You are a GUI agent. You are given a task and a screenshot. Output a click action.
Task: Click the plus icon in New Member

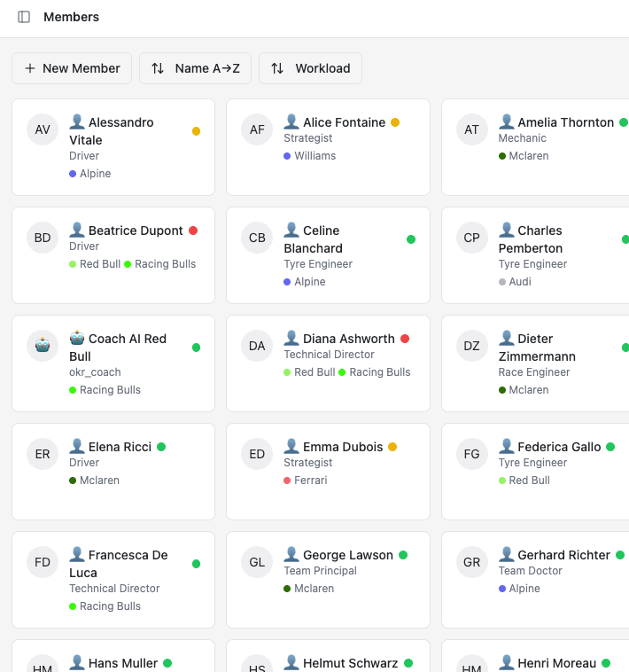point(30,68)
